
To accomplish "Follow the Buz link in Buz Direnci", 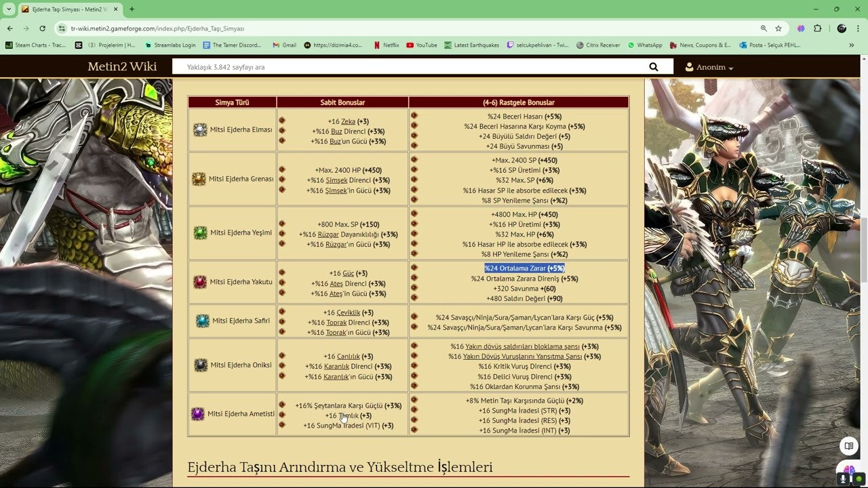I will [x=336, y=131].
